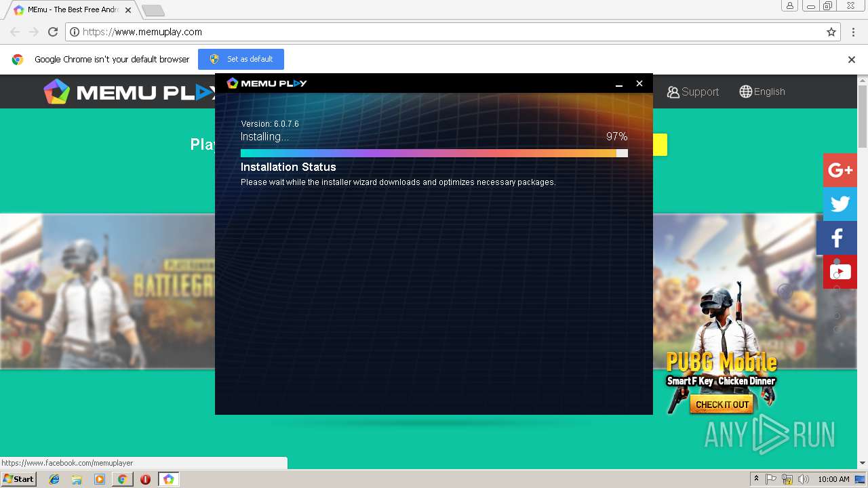Click the Chrome back arrow
868x488 pixels.
[14, 32]
